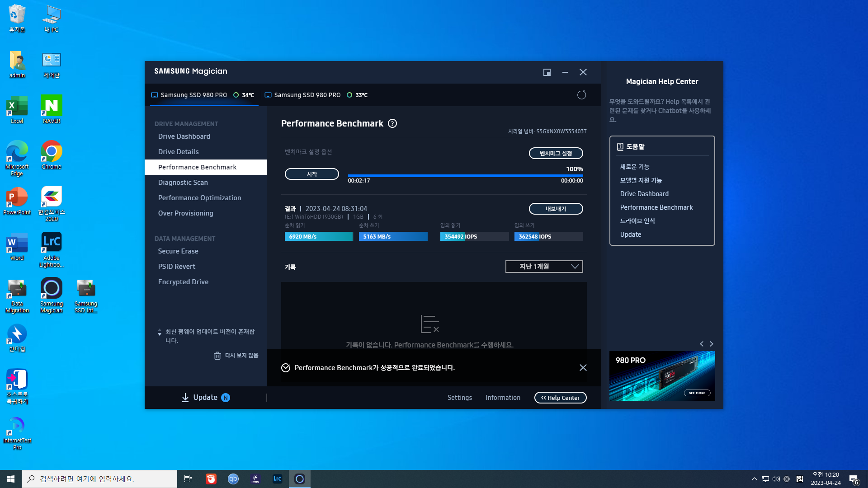Open the action center notifications icon
868x488 pixels.
click(854, 479)
